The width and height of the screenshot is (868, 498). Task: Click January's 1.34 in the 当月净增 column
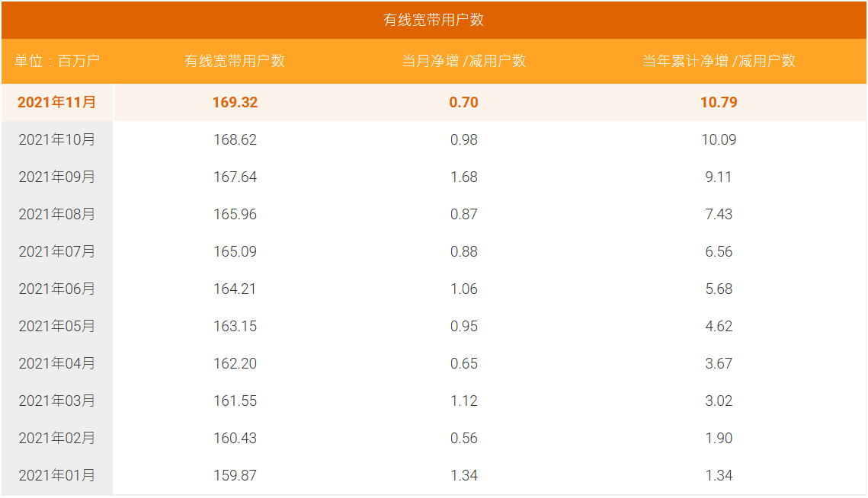463,475
